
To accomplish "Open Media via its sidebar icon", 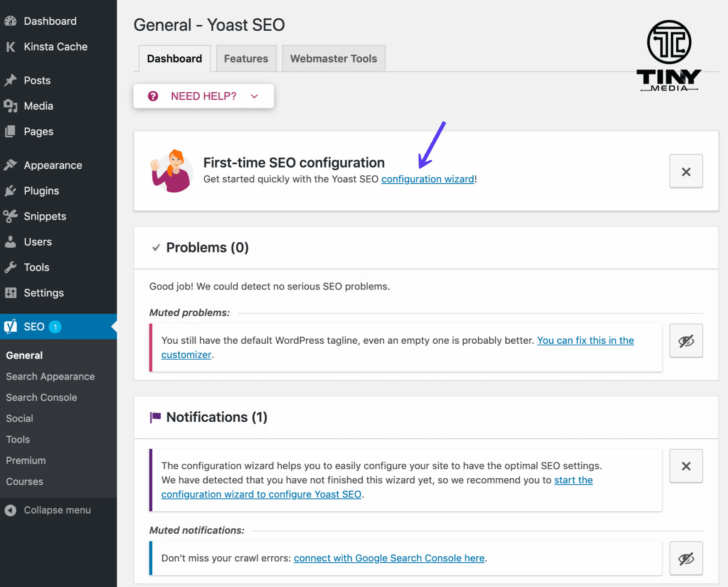I will (11, 106).
